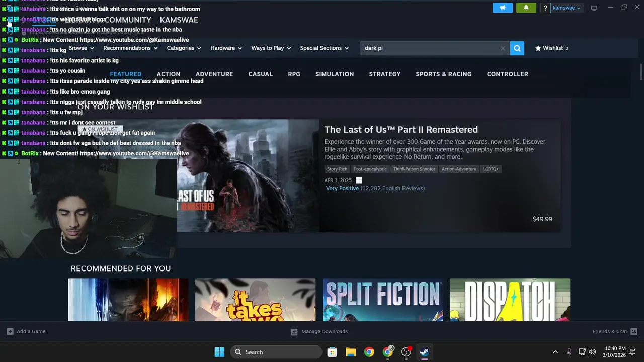Select the Controller tab
This screenshot has height=362, width=644.
click(x=508, y=74)
